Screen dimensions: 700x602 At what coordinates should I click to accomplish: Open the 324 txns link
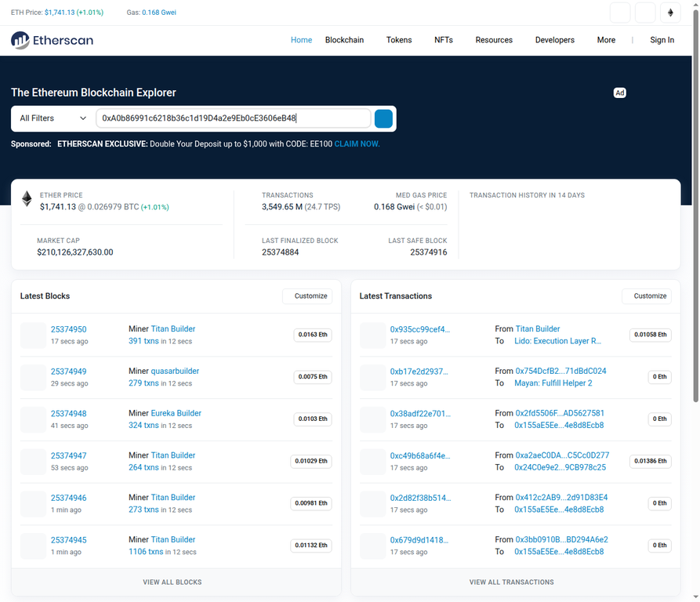point(143,426)
